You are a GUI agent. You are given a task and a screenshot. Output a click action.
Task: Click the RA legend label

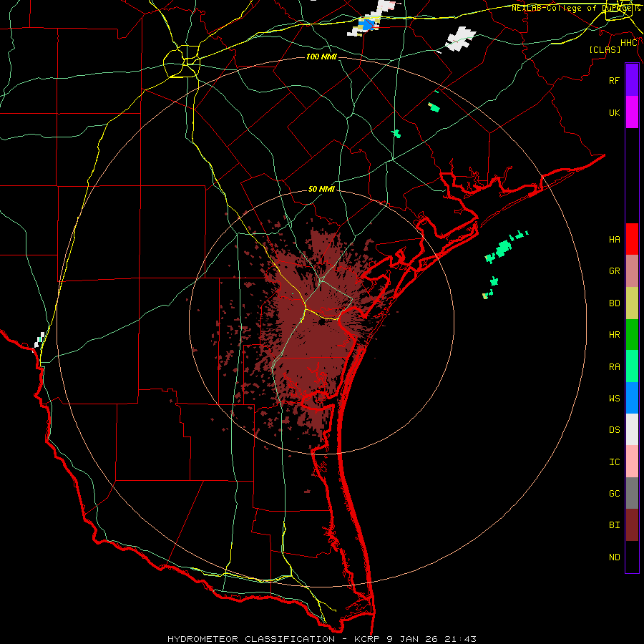coord(614,366)
